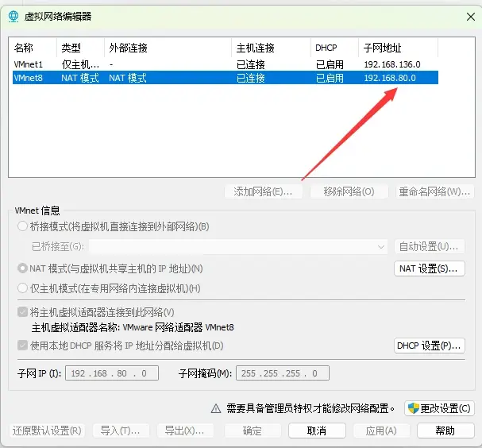Click the 导入(T)... button
The height and width of the screenshot is (448, 482).
(121, 431)
